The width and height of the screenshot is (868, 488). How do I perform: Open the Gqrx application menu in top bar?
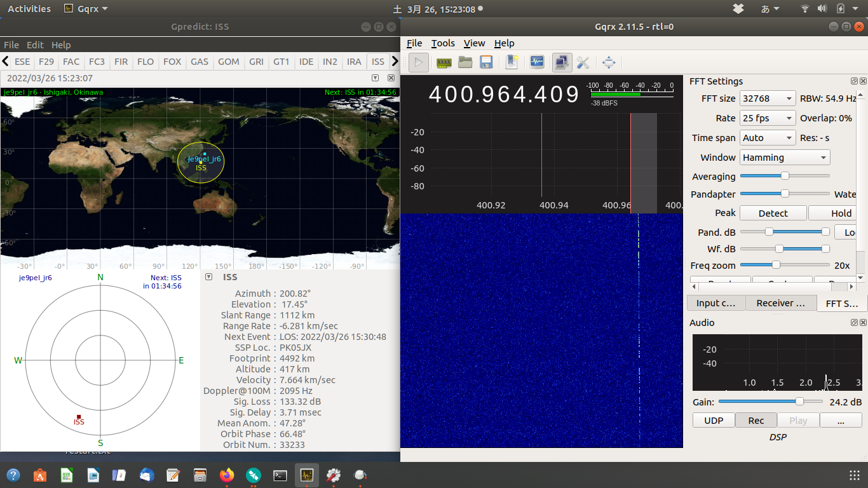pyautogui.click(x=86, y=9)
